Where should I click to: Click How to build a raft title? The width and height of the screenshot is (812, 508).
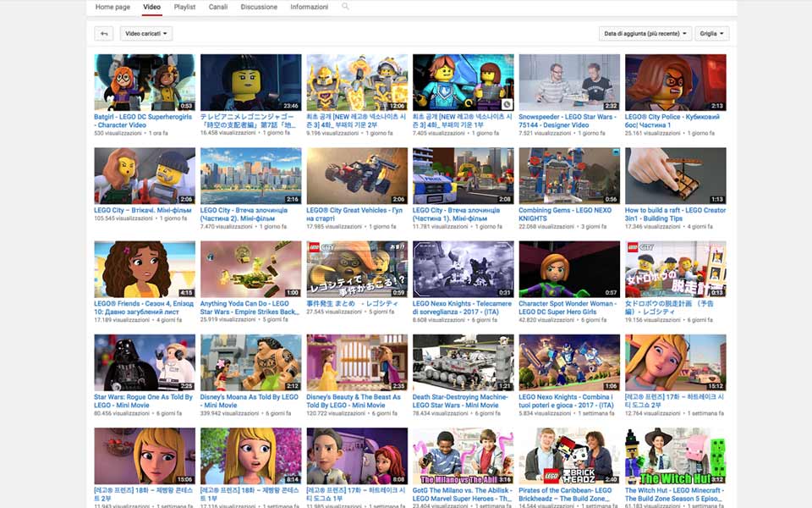(x=675, y=214)
